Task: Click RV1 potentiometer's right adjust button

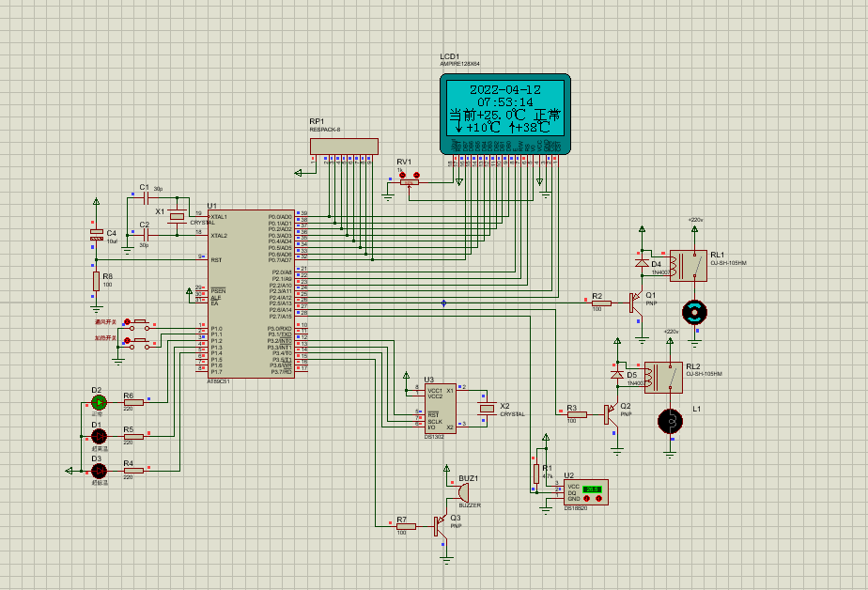Action: point(416,176)
